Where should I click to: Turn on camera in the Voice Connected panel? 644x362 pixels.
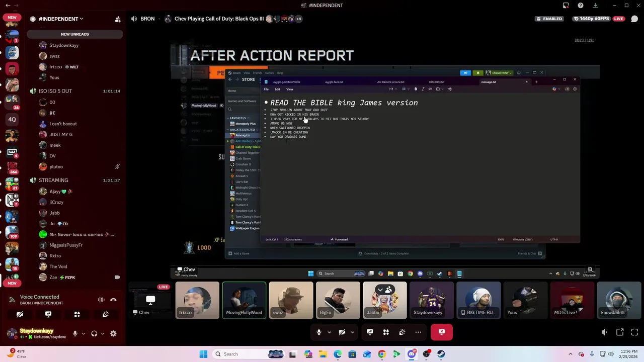point(20,314)
